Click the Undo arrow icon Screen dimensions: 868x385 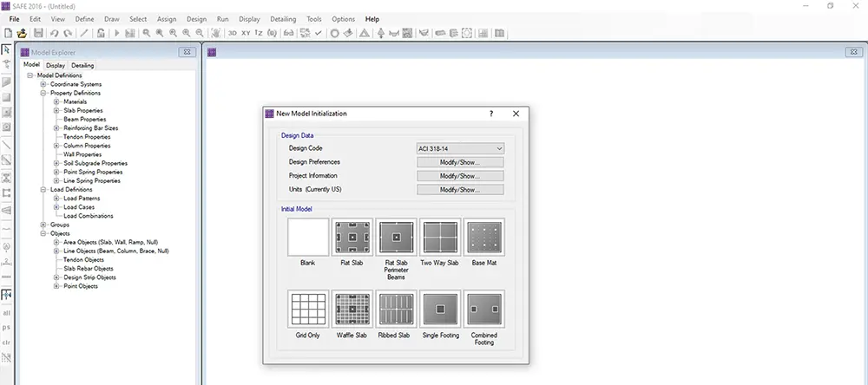point(54,33)
